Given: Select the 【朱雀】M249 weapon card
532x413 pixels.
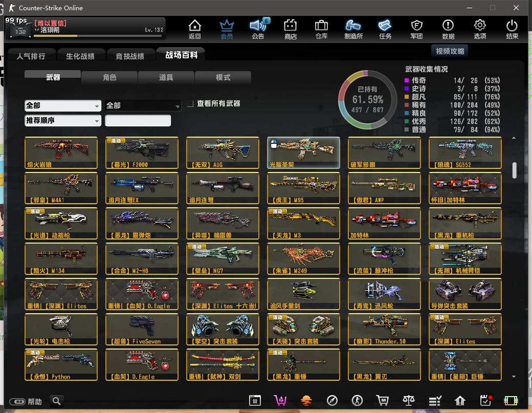Looking at the screenshot, I should pos(303,258).
